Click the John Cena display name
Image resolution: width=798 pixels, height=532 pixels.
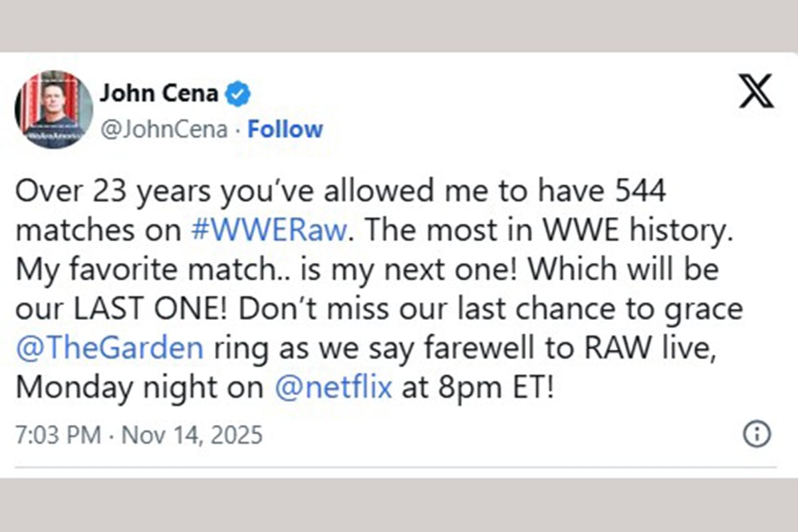160,93
